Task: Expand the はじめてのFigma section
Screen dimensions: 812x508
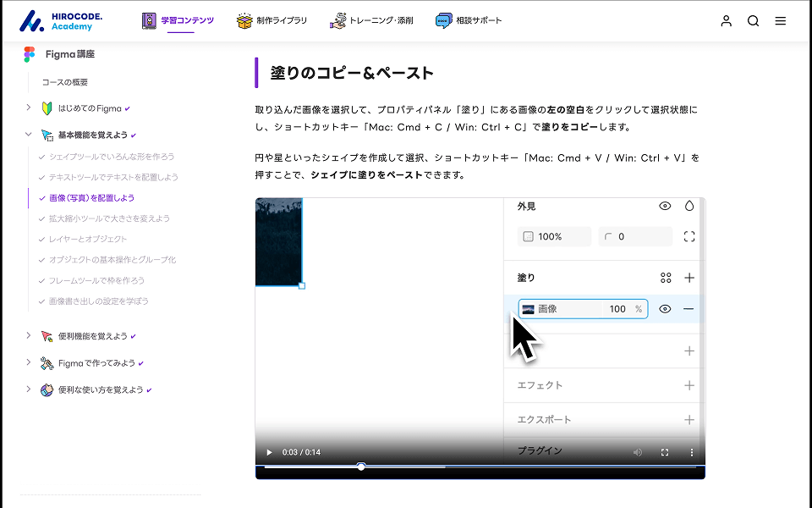Action: pyautogui.click(x=28, y=108)
